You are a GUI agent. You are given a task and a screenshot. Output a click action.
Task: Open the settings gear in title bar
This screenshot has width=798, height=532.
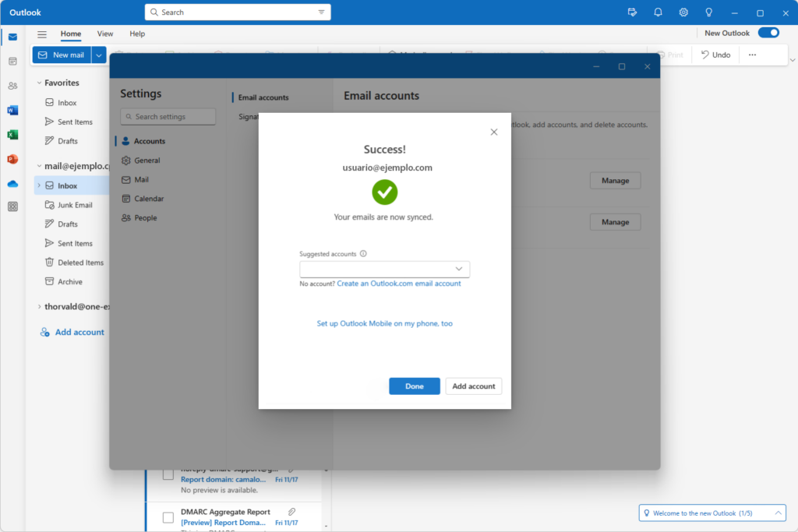pos(683,12)
